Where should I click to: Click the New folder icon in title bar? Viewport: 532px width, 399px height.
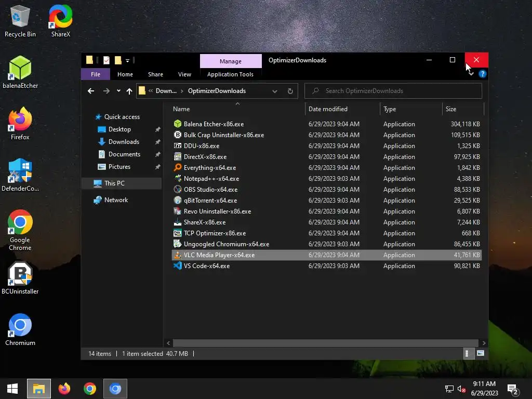click(118, 60)
